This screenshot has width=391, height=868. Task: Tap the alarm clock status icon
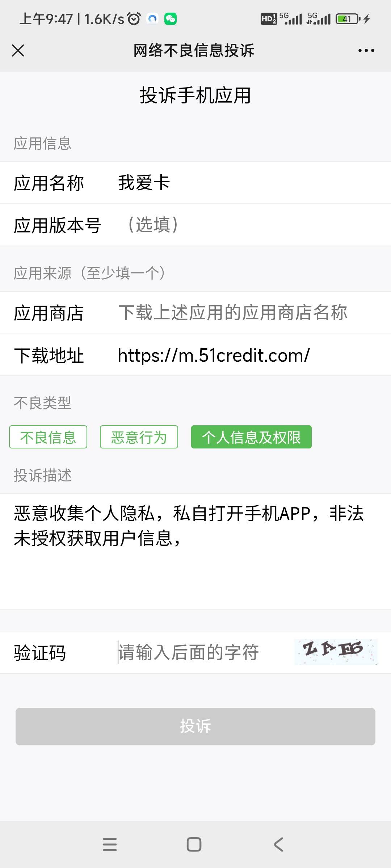134,19
